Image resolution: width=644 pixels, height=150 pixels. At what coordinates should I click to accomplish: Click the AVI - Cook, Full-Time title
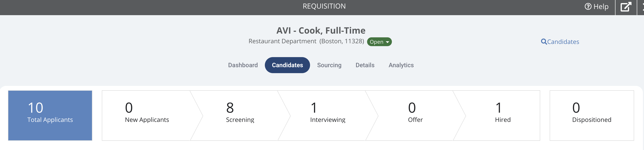(x=321, y=30)
